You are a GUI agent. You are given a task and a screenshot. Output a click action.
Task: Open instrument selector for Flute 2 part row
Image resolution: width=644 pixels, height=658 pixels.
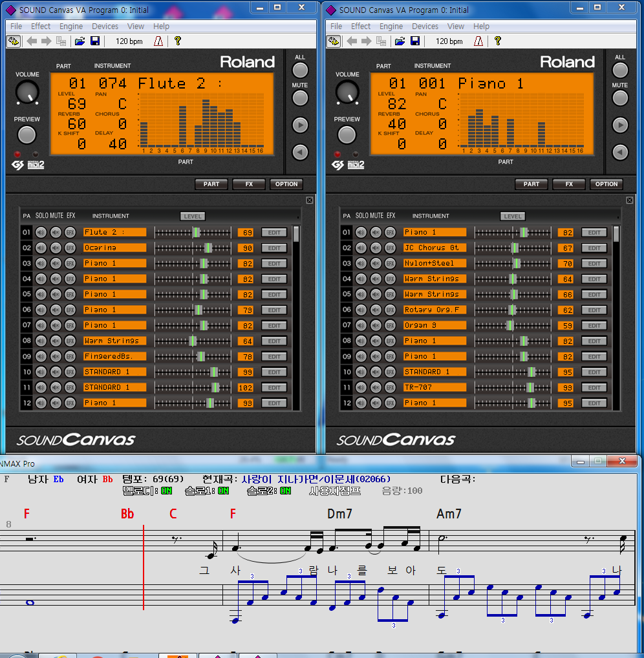click(x=114, y=232)
